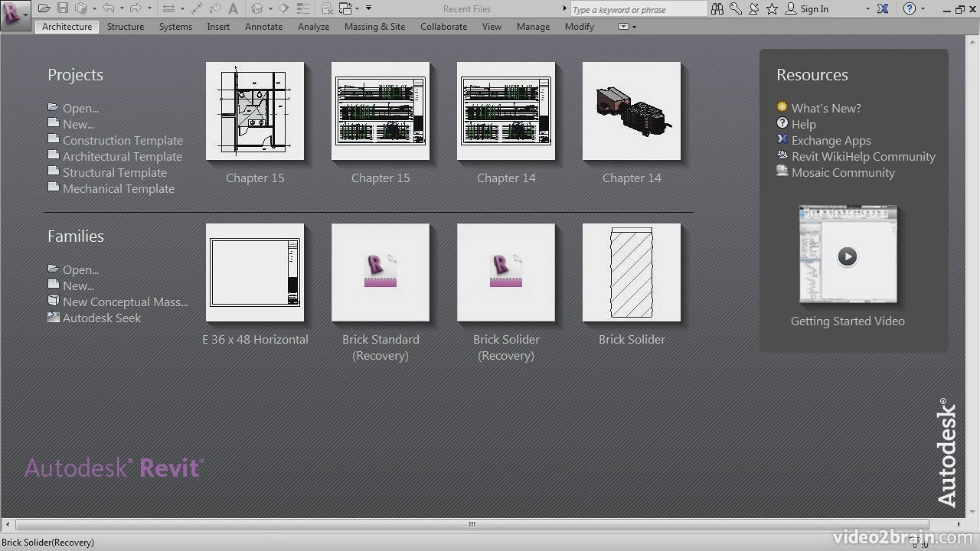Screen dimensions: 980x551
Task: Select the Aligned Dimension tool
Action: pos(197,8)
